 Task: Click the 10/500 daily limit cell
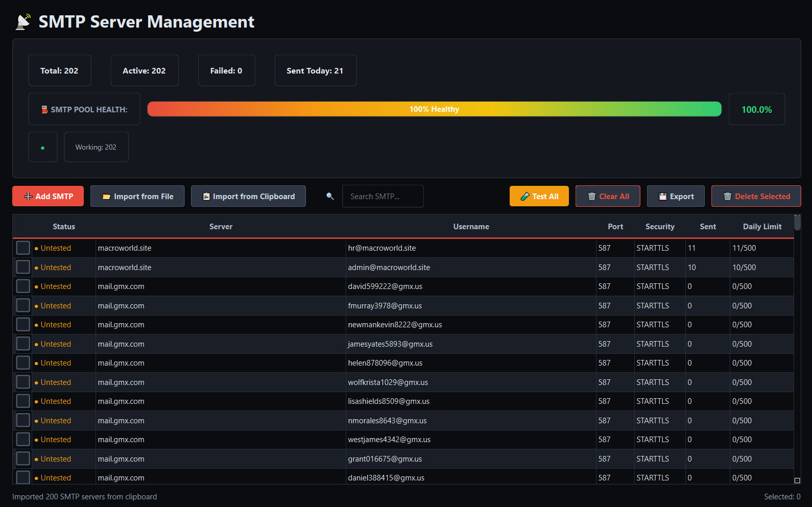coord(762,268)
